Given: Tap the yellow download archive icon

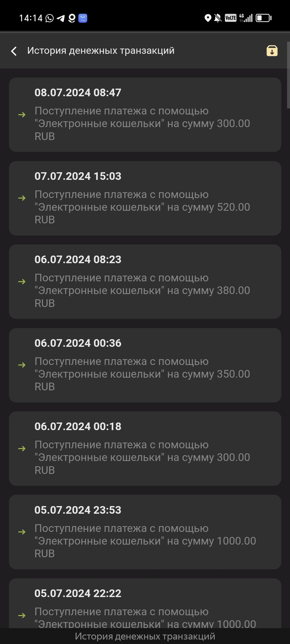Looking at the screenshot, I should pos(272,51).
